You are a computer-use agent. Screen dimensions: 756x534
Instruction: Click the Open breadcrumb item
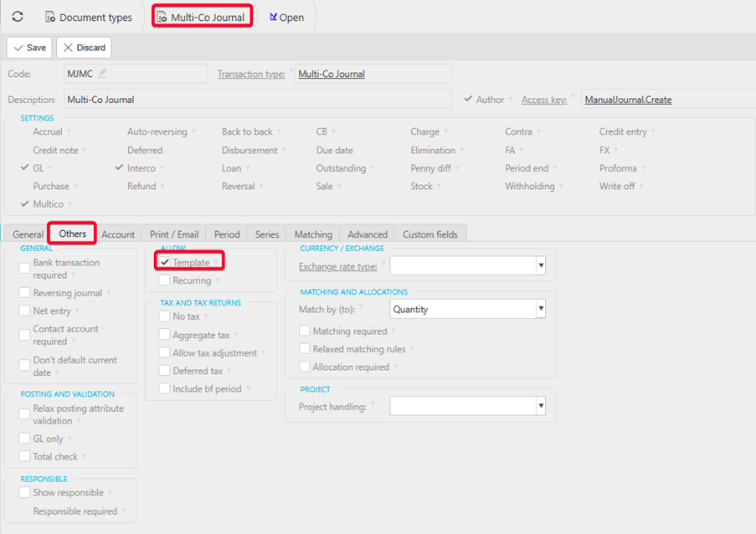tap(286, 18)
